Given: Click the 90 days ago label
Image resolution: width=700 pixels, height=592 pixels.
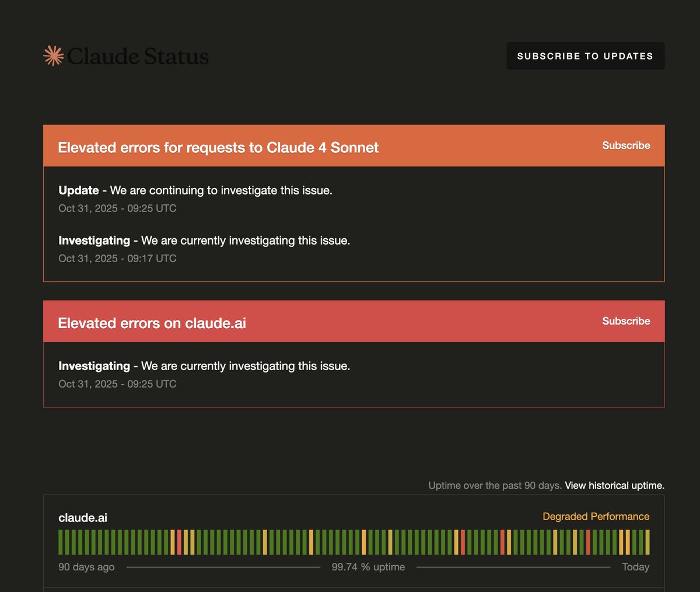Looking at the screenshot, I should [86, 567].
